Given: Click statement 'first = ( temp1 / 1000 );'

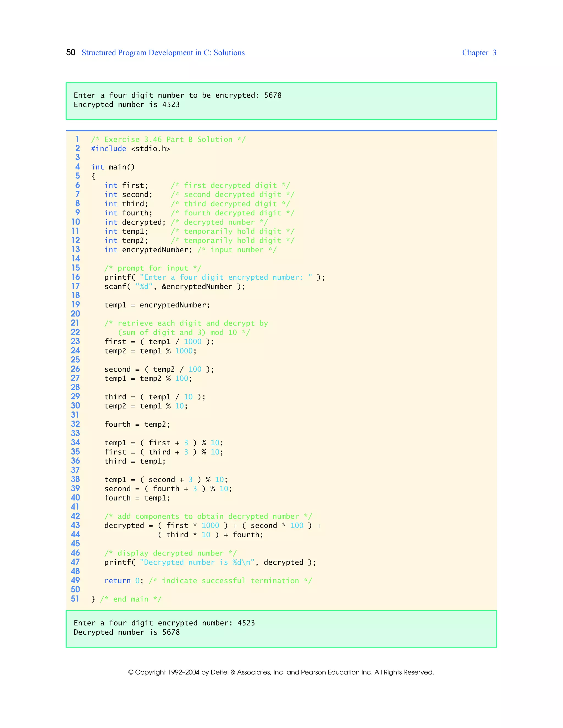Looking at the screenshot, I should [x=159, y=342].
